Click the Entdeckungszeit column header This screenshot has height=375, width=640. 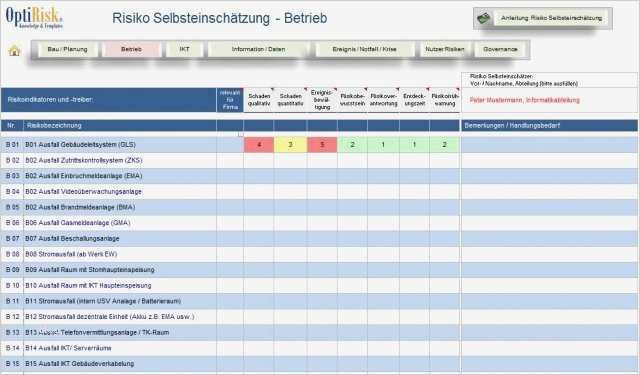coord(414,100)
